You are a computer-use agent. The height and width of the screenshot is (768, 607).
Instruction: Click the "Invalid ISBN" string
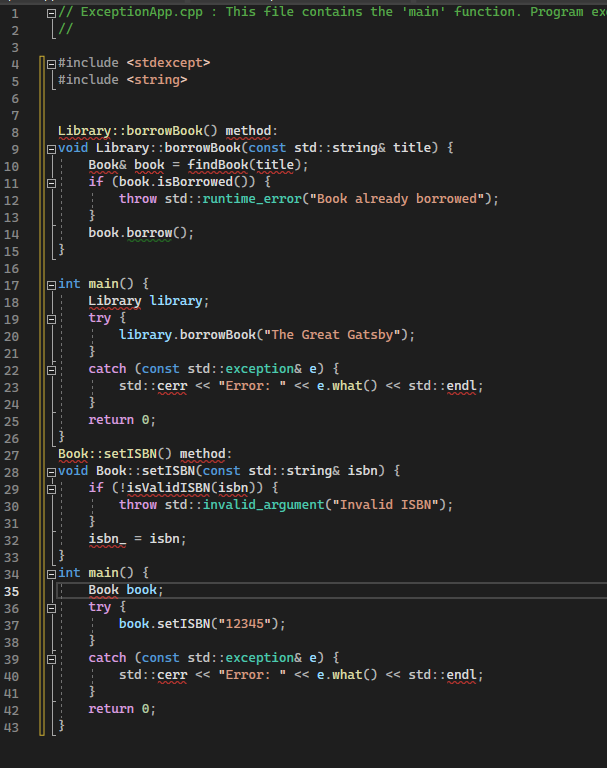point(386,505)
